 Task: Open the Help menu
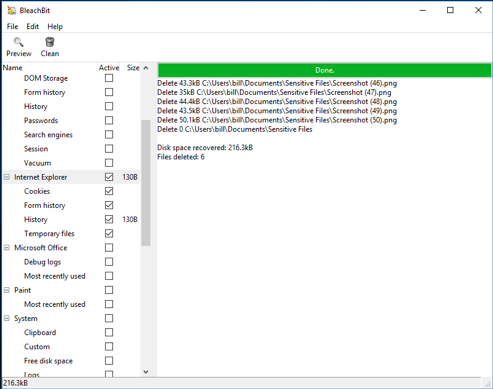[x=55, y=26]
